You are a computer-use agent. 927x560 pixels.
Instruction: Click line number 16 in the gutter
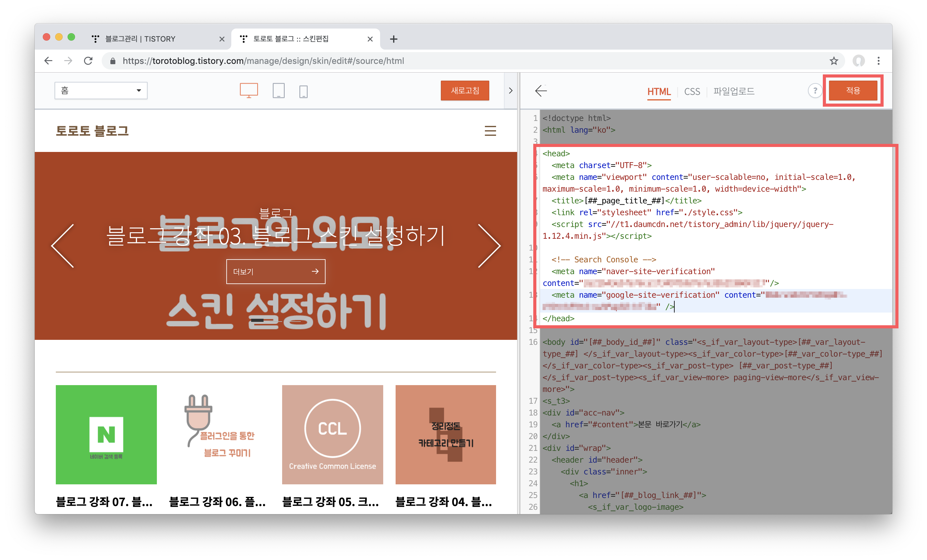[x=533, y=342]
